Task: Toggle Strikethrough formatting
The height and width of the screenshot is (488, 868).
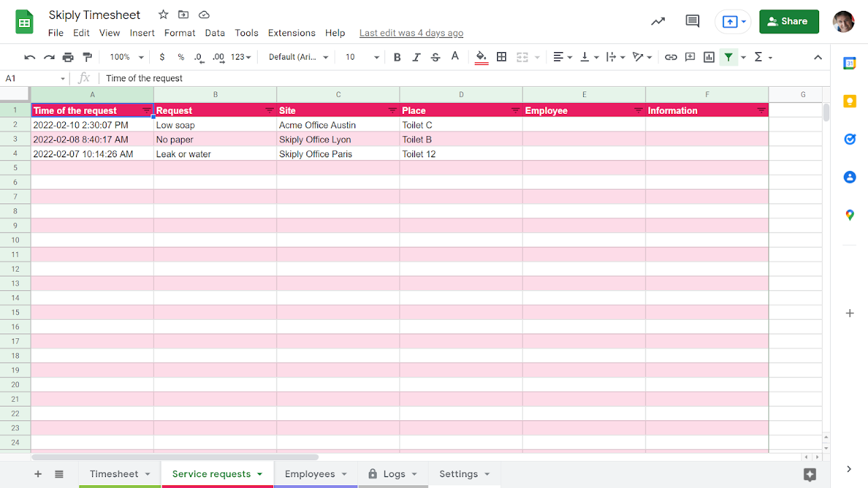Action: (x=435, y=57)
